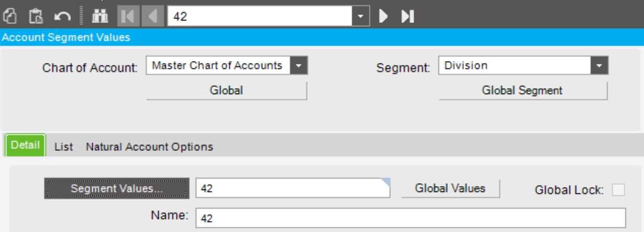Expand the record navigation dropdown arrow
This screenshot has height=232, width=644.
pos(361,17)
